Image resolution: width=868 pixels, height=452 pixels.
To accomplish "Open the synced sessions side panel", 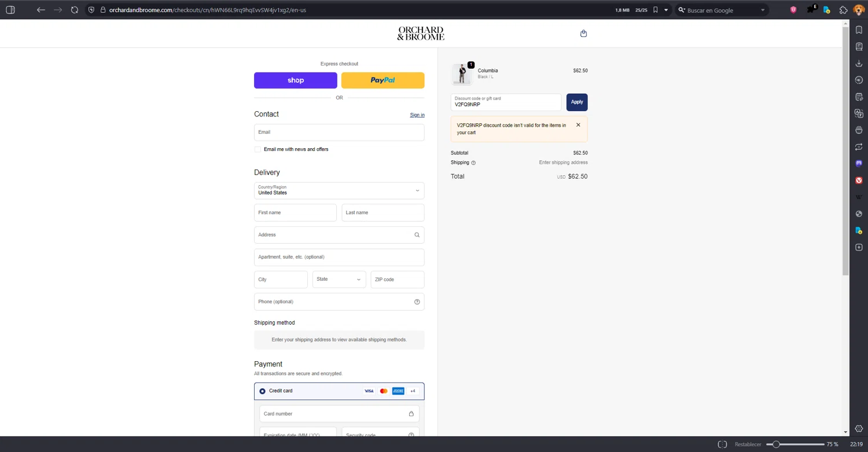I will point(859,147).
